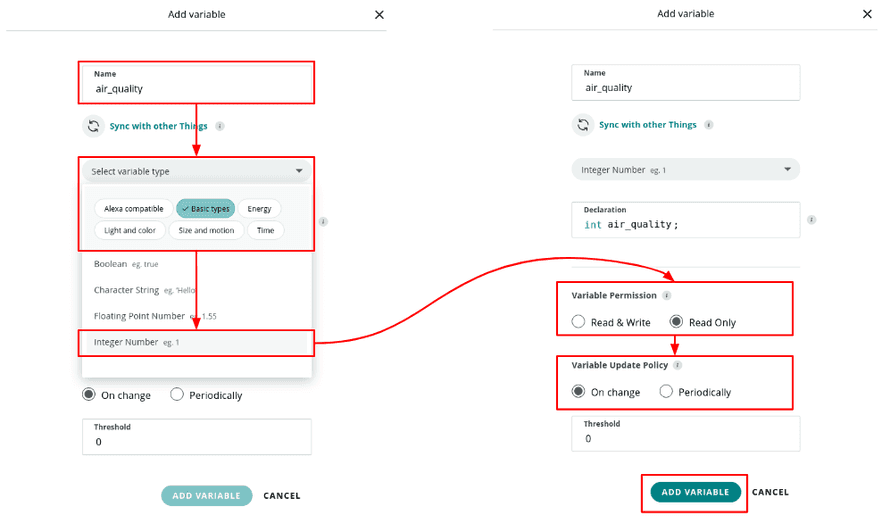The width and height of the screenshot is (890, 523).
Task: Filter by Light and color category
Action: point(130,230)
